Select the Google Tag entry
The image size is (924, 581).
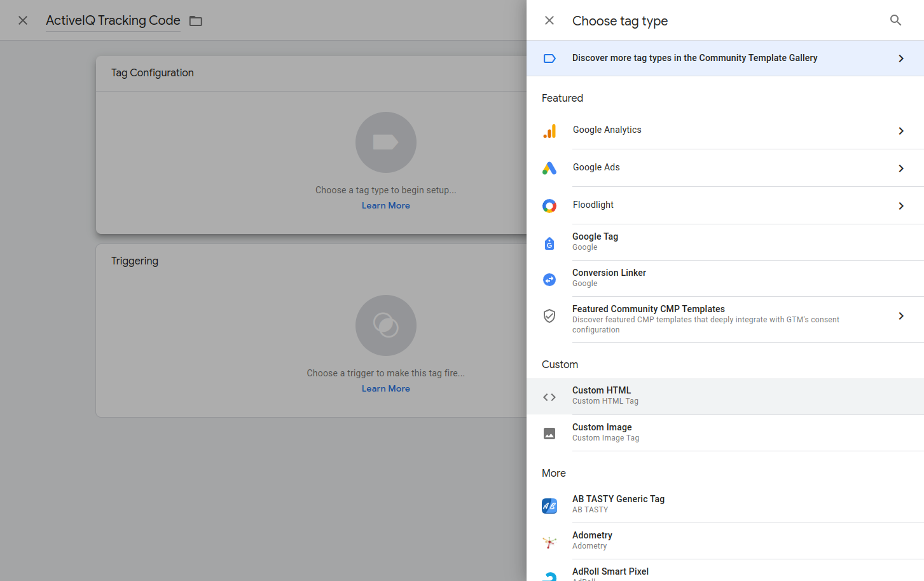[725, 242]
